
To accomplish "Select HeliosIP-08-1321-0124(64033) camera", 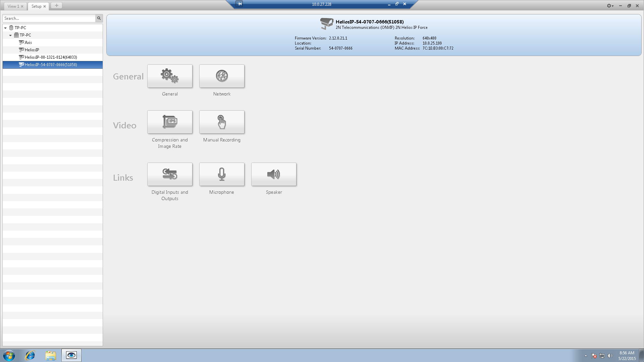I will [x=51, y=57].
